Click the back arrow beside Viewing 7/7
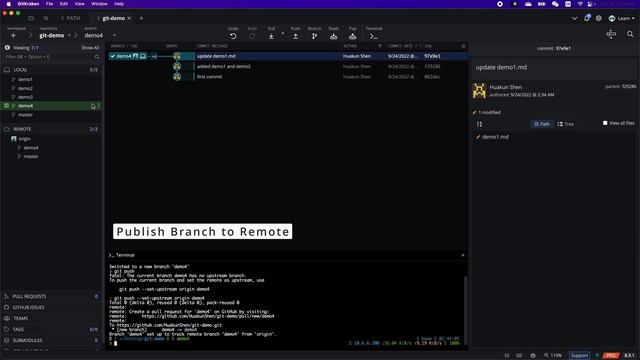 click(x=7, y=47)
